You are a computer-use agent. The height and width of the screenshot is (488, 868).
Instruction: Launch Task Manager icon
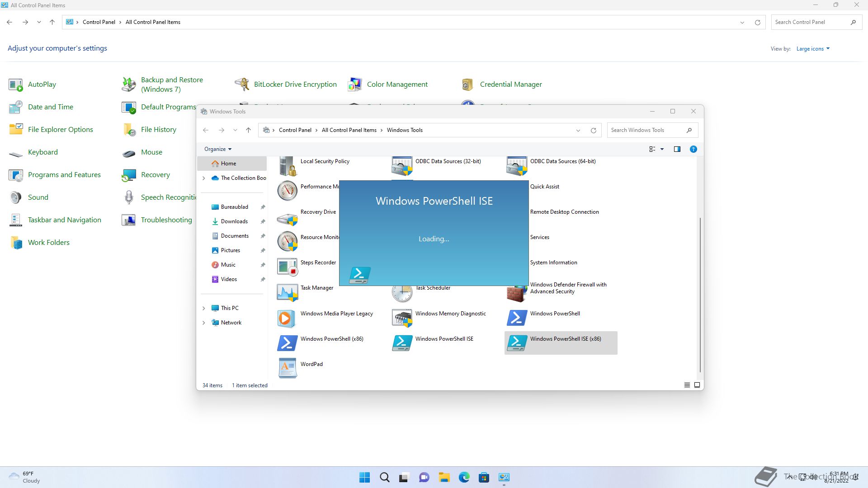pyautogui.click(x=288, y=292)
